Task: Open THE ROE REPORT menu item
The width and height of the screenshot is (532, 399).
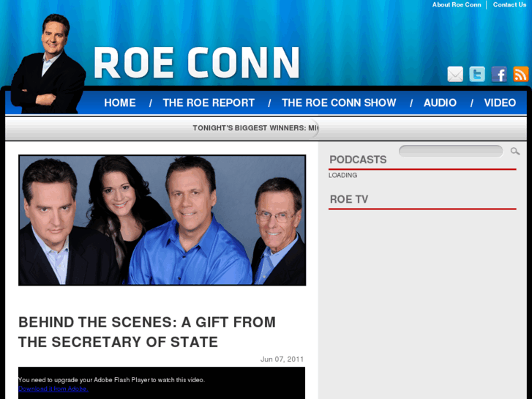Action: (x=209, y=102)
